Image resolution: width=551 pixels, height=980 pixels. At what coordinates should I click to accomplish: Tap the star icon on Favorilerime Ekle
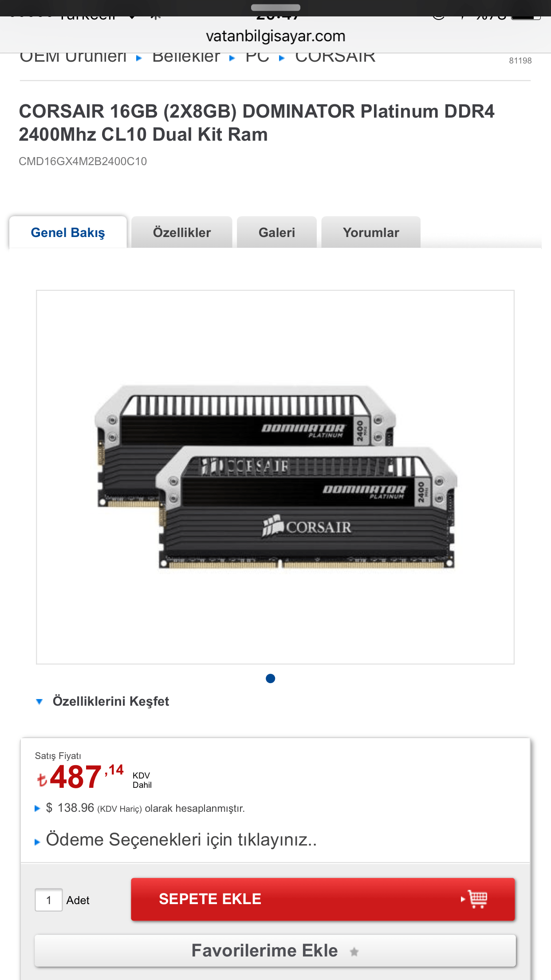coord(354,952)
